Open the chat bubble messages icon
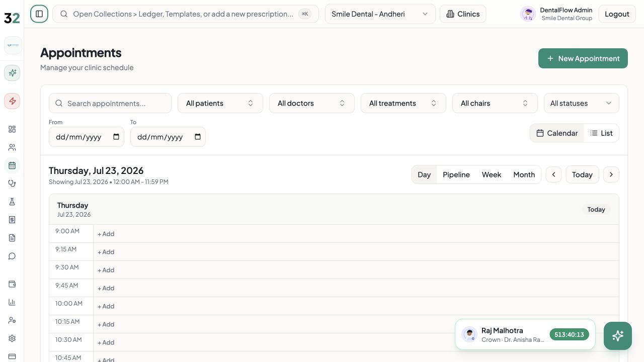644x362 pixels. point(12,256)
